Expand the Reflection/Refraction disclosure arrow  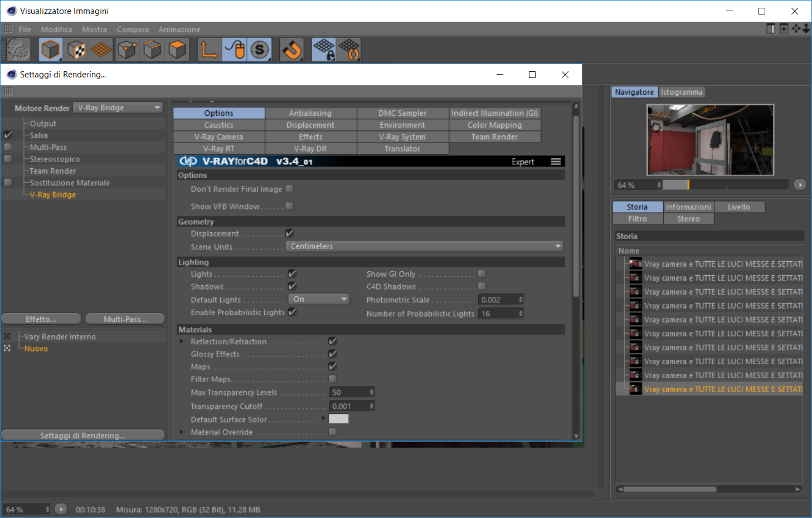click(x=181, y=341)
